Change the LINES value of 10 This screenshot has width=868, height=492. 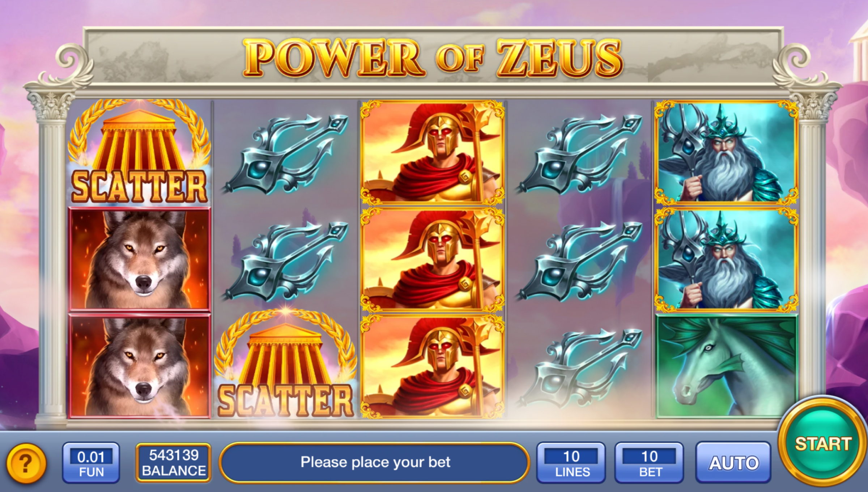click(571, 463)
